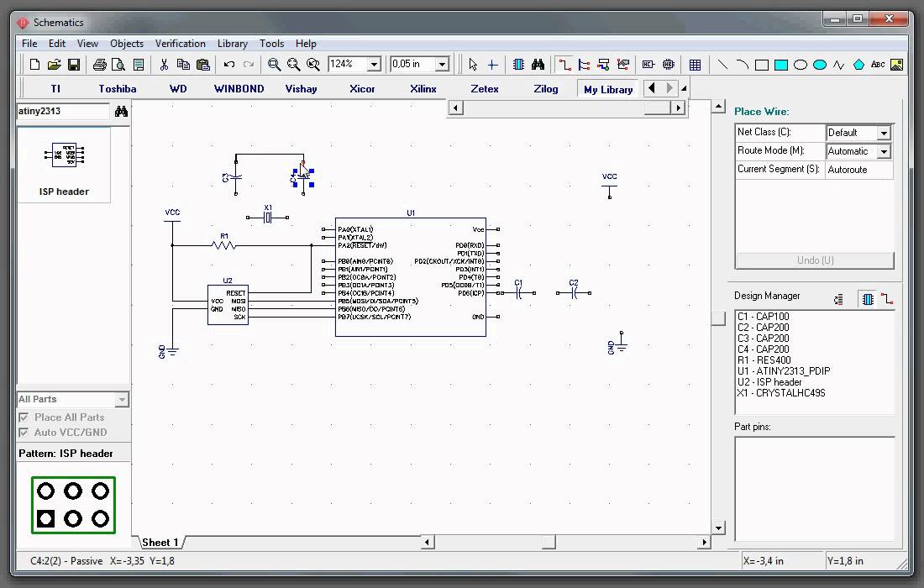Zoom to window tool
Viewport: 924px width, 588px height.
[x=313, y=64]
